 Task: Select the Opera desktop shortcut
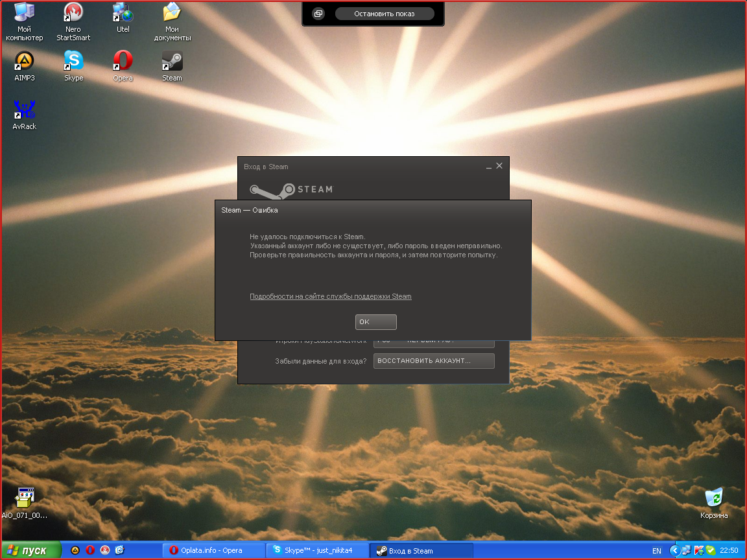pyautogui.click(x=123, y=66)
